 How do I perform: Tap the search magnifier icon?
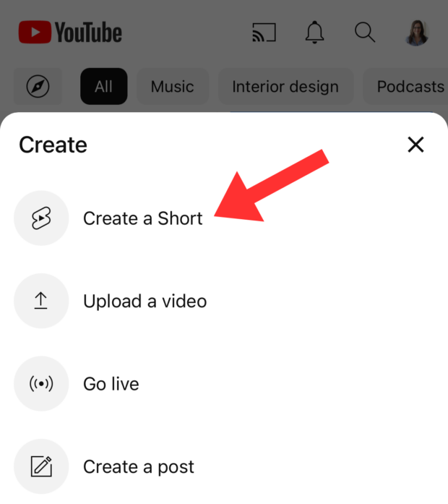(364, 33)
